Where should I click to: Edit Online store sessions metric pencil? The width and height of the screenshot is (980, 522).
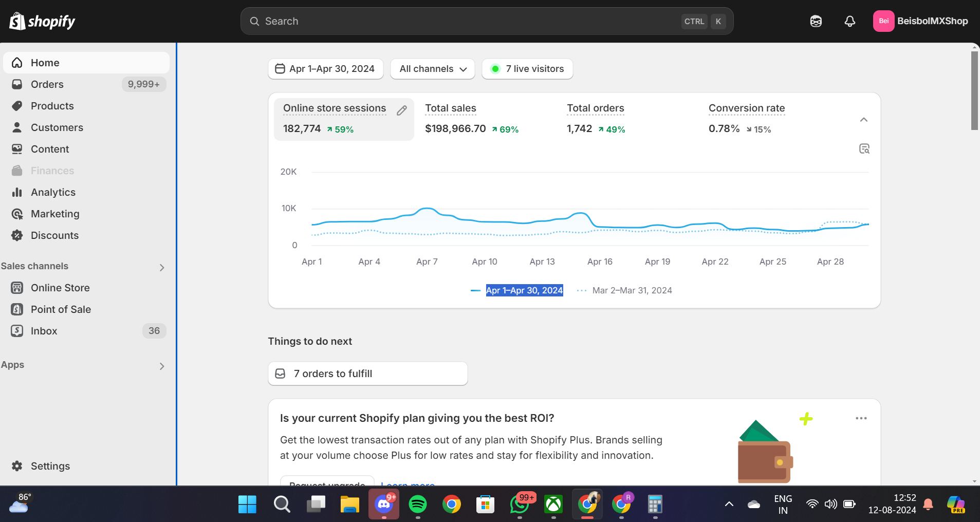pyautogui.click(x=402, y=110)
